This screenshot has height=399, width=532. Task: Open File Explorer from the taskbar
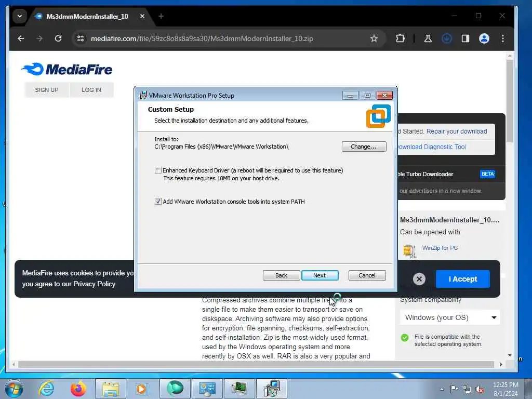pyautogui.click(x=111, y=389)
